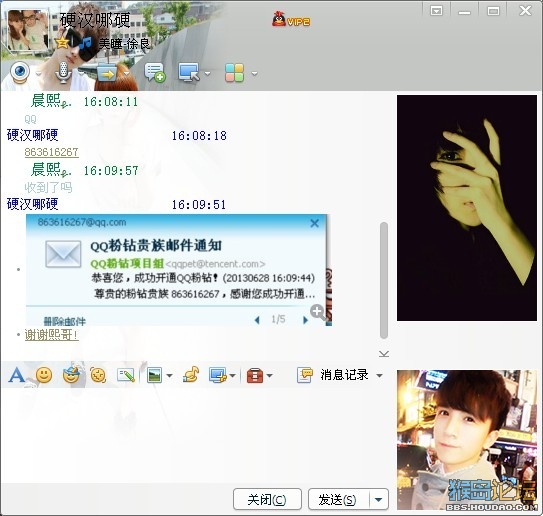The image size is (543, 516).
Task: Open video call options dropdown arrow
Action: coord(38,74)
